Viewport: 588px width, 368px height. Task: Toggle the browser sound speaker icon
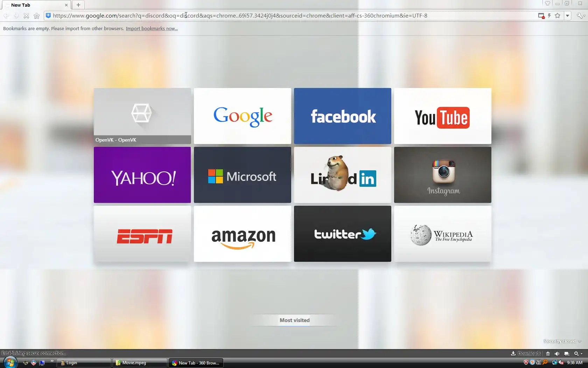click(x=557, y=354)
